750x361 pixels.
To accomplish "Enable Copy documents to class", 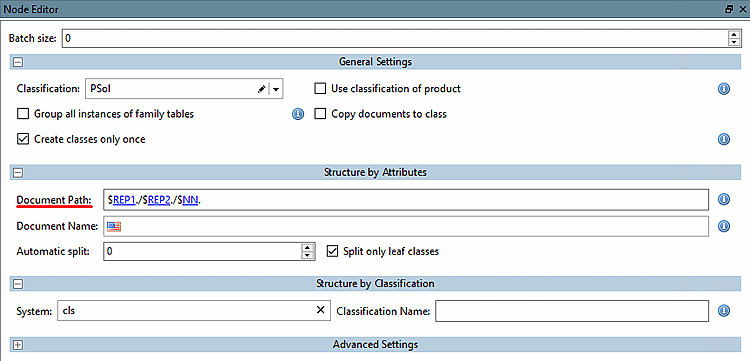I will (320, 114).
